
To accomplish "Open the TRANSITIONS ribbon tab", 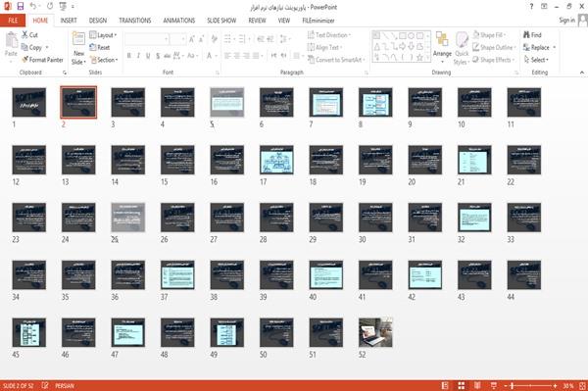I will (x=135, y=21).
